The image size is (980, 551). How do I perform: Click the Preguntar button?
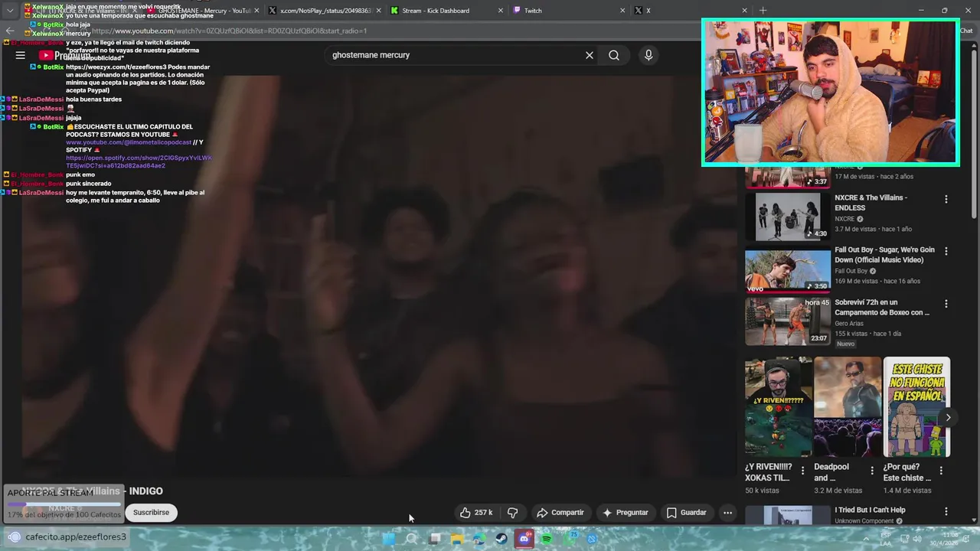point(625,513)
